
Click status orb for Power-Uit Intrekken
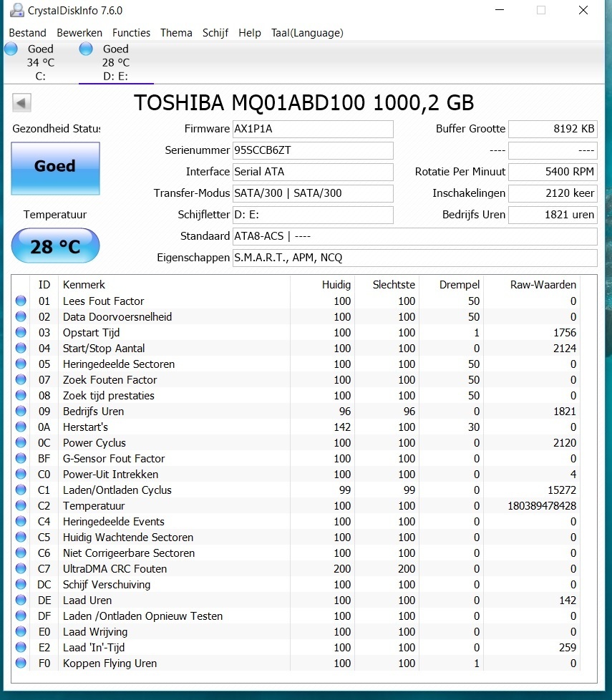click(x=21, y=474)
